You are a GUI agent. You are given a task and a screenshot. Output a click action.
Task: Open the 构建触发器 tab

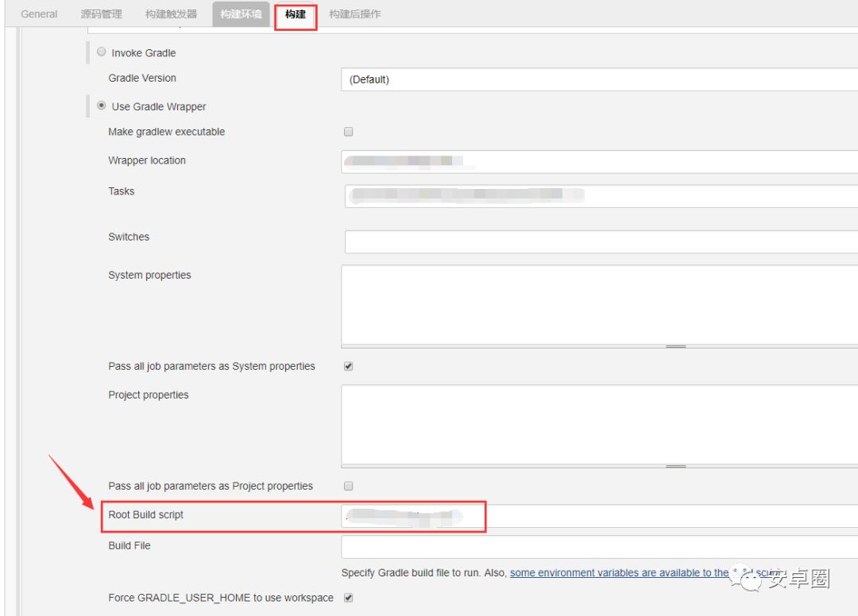coord(171,14)
